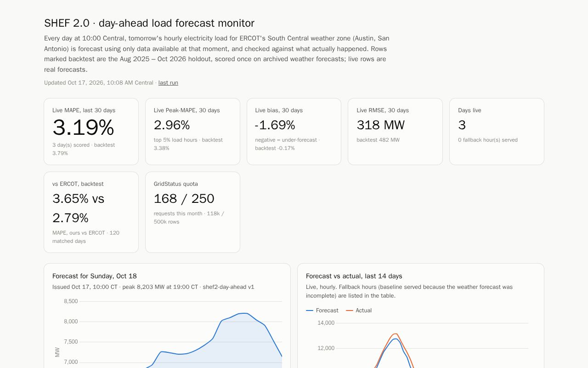The image size is (588, 368).
Task: Click "top 5% load hours · backtest 3.38%" note
Action: (188, 144)
